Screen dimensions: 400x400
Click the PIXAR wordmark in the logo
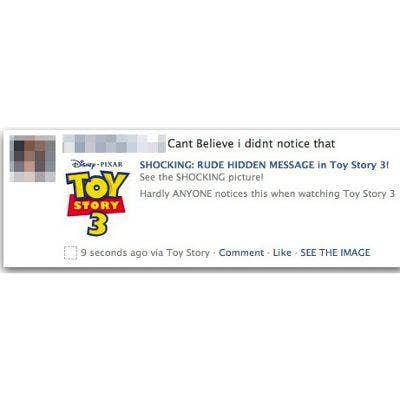pos(112,164)
